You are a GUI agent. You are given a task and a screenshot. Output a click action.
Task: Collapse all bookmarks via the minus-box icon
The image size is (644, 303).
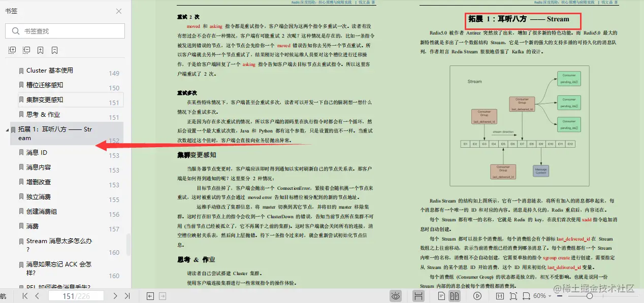tap(27, 50)
